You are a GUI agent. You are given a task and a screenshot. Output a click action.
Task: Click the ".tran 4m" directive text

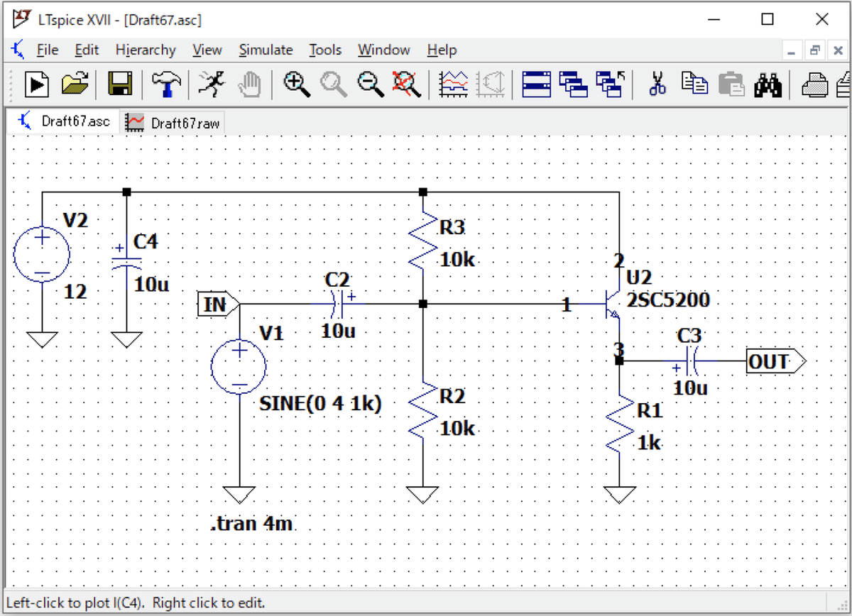pos(252,524)
